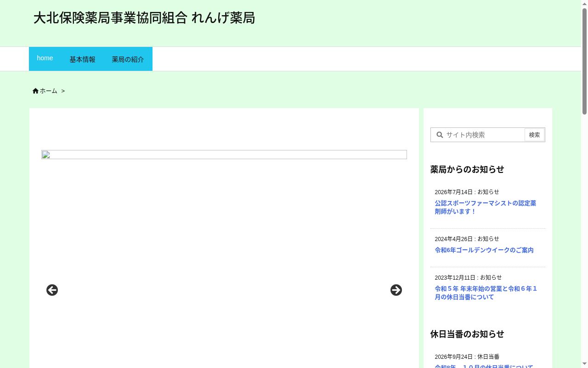Click the date 2024年4月26日 : お知らせ
This screenshot has width=588, height=368.
[467, 239]
